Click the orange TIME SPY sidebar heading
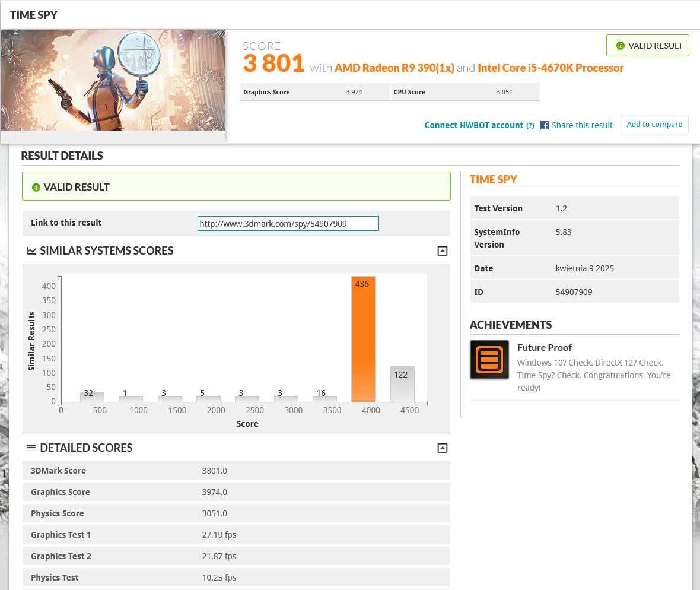Screen dimensions: 700x590 point(493,179)
